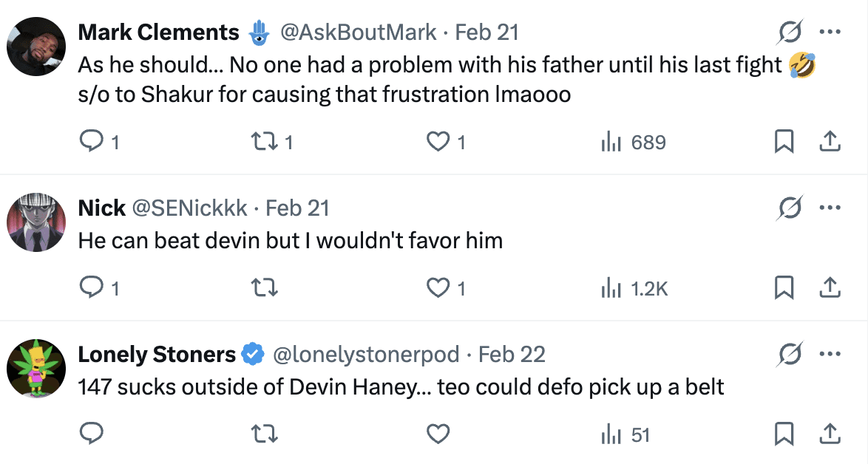Open Grok icon on Mark Clements' tweet
Image resolution: width=868 pixels, height=464 pixels.
790,33
